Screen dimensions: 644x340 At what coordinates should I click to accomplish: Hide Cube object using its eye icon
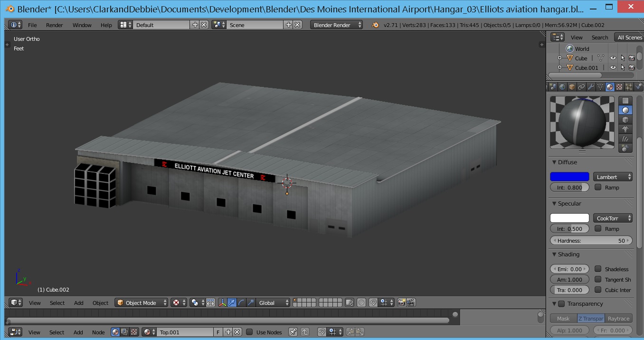tap(613, 58)
